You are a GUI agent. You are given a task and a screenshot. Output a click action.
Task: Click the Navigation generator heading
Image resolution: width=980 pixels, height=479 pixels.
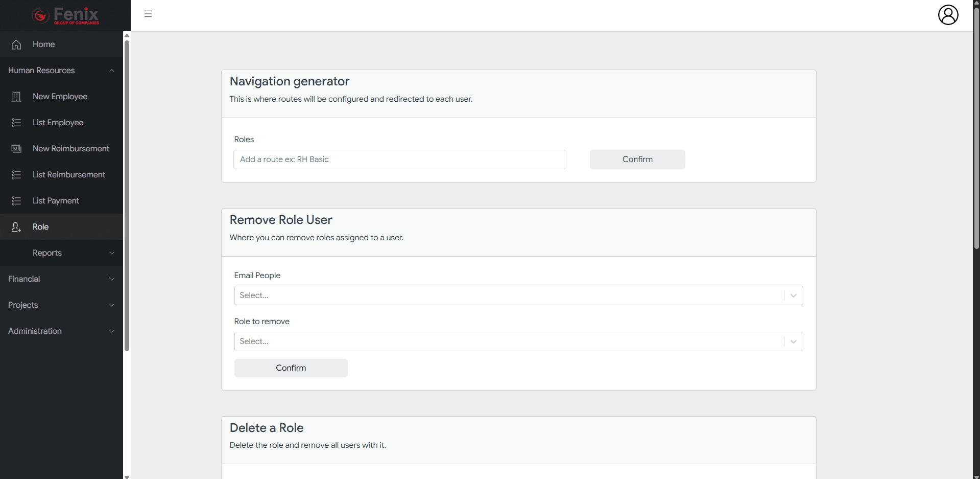tap(290, 81)
